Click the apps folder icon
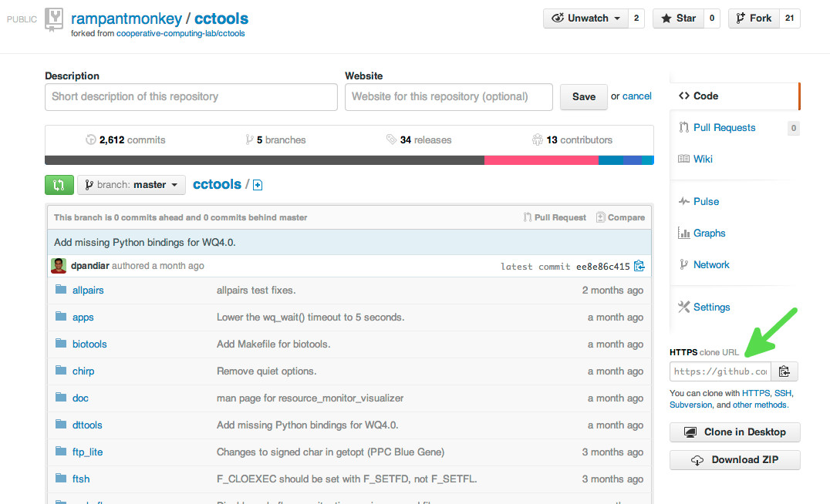The image size is (830, 504). pyautogui.click(x=61, y=316)
